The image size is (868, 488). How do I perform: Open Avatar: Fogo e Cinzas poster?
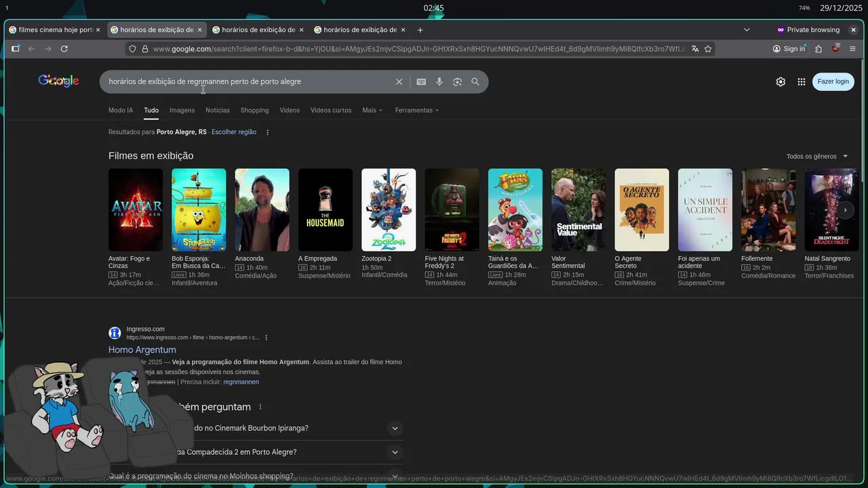pos(136,210)
